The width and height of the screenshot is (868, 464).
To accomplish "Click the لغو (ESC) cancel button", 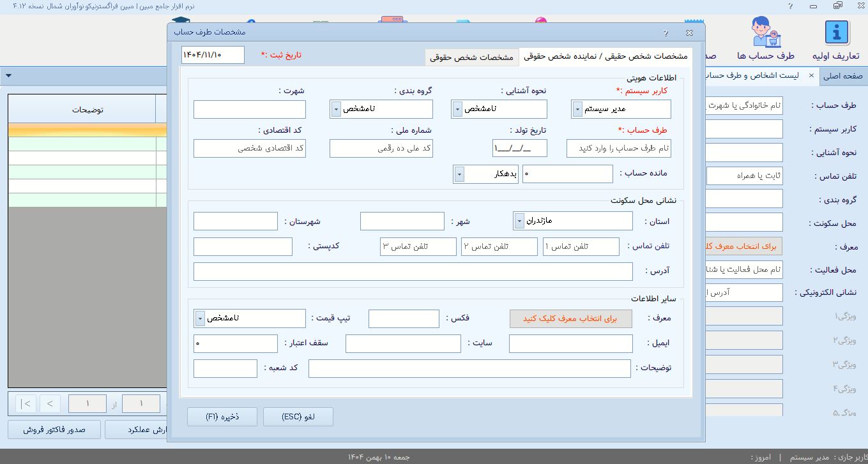I will pyautogui.click(x=298, y=417).
